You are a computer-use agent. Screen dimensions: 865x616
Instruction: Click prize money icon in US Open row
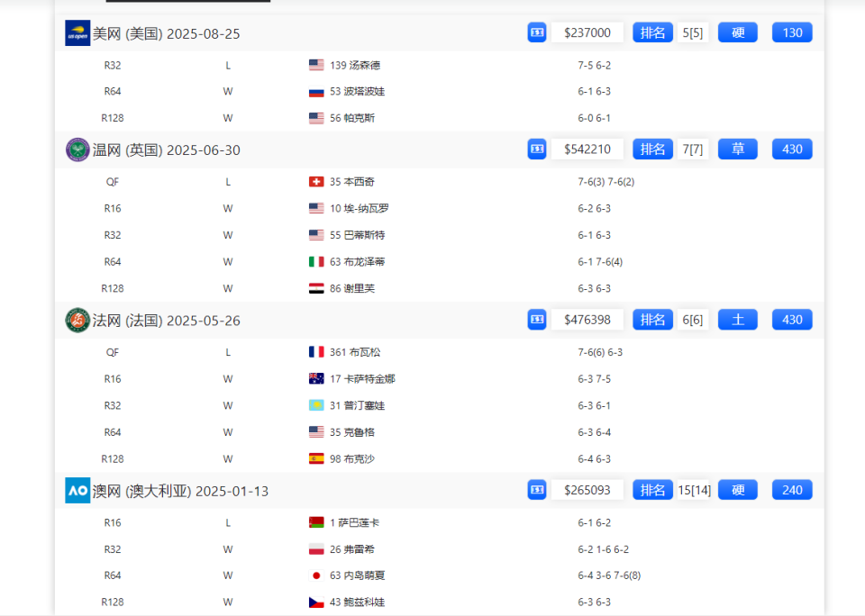coord(537,32)
